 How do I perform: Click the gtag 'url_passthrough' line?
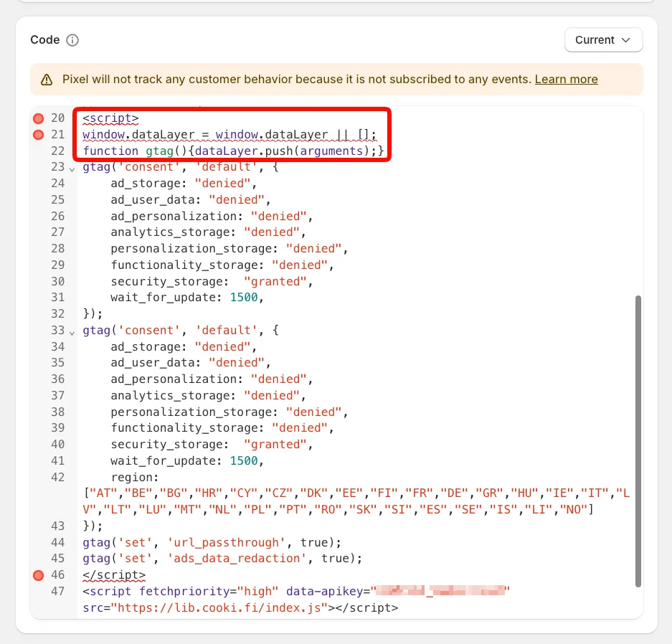click(212, 543)
